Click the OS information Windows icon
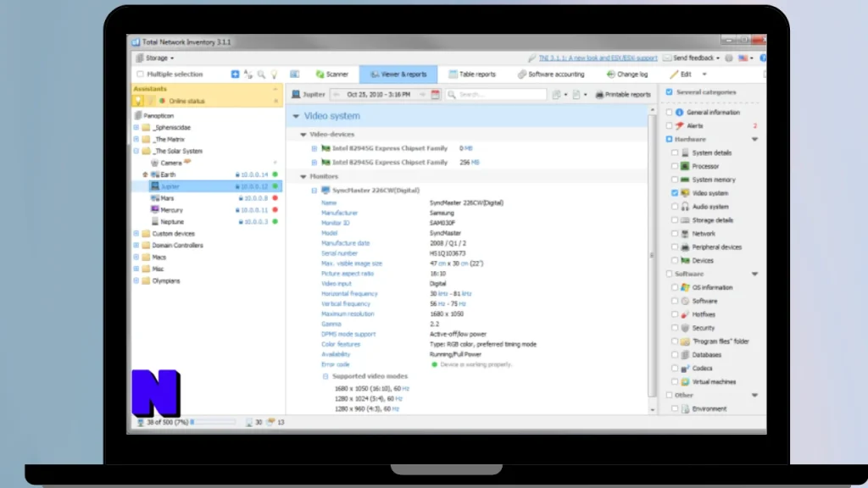 (685, 288)
